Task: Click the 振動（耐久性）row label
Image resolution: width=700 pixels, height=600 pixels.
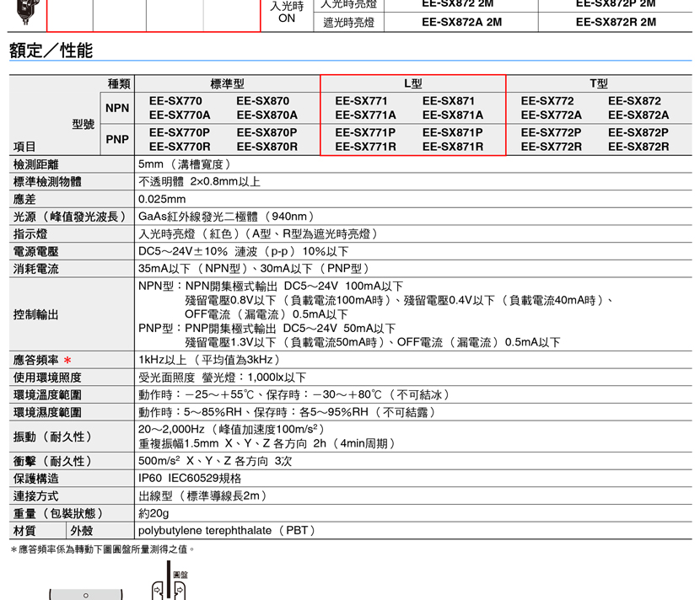Action: 53,437
